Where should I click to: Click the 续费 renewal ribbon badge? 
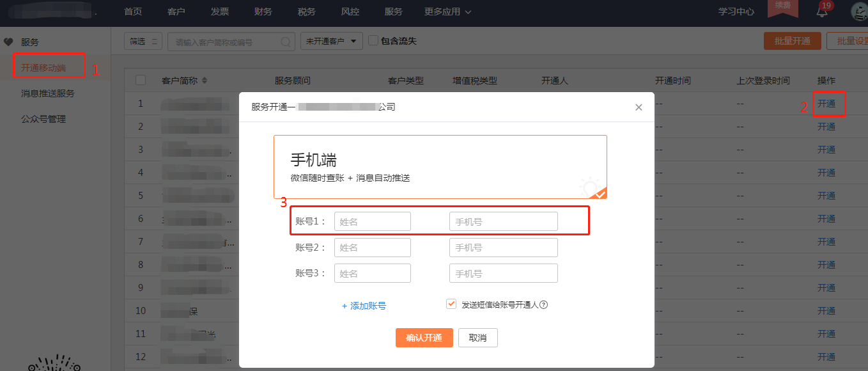tap(783, 8)
